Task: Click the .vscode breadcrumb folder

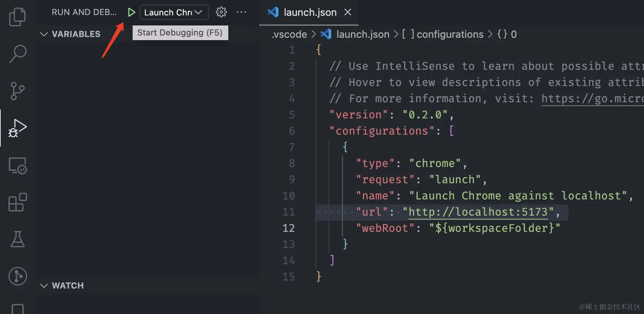Action: click(289, 34)
